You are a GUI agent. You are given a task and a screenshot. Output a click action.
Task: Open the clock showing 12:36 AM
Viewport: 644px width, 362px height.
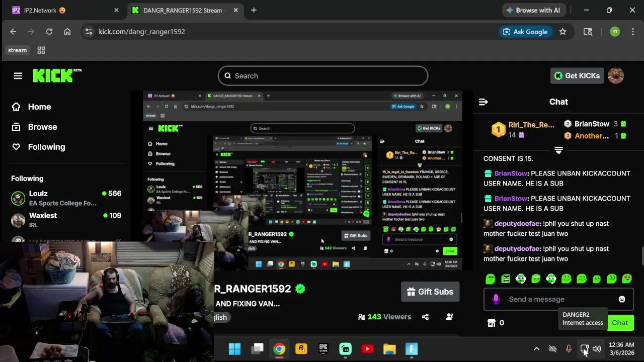[x=621, y=349]
